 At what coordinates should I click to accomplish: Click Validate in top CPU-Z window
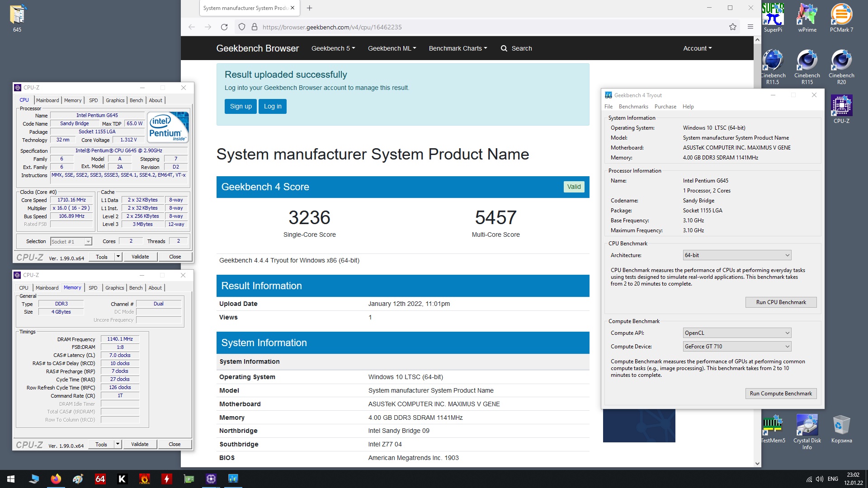(140, 257)
